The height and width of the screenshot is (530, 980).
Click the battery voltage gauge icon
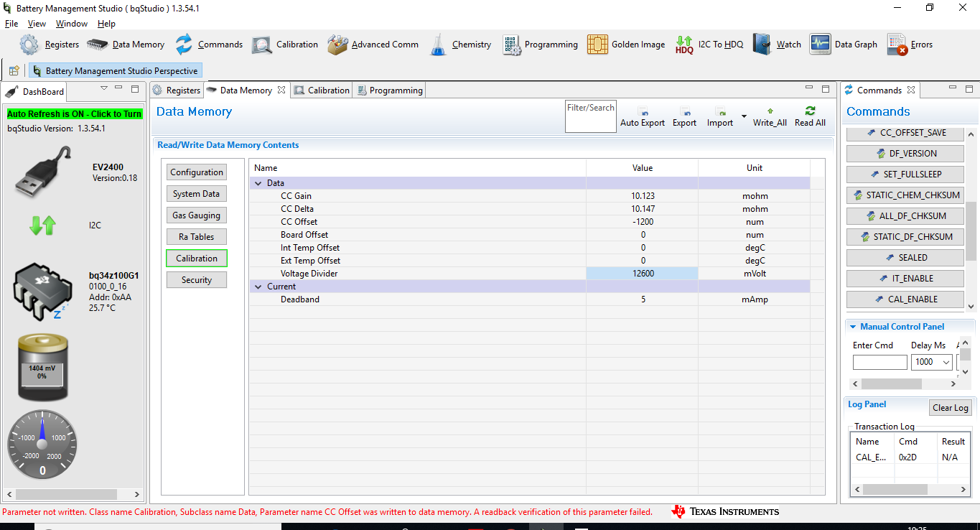pos(42,367)
